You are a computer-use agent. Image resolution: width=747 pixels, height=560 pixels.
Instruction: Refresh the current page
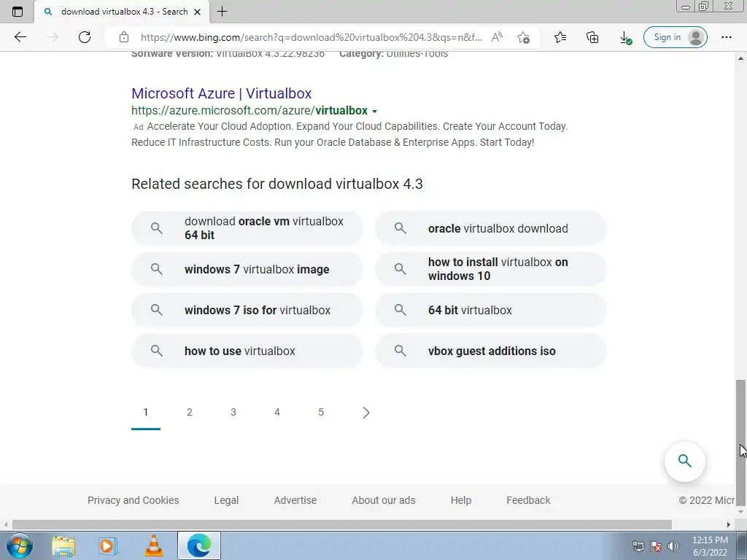coord(85,37)
